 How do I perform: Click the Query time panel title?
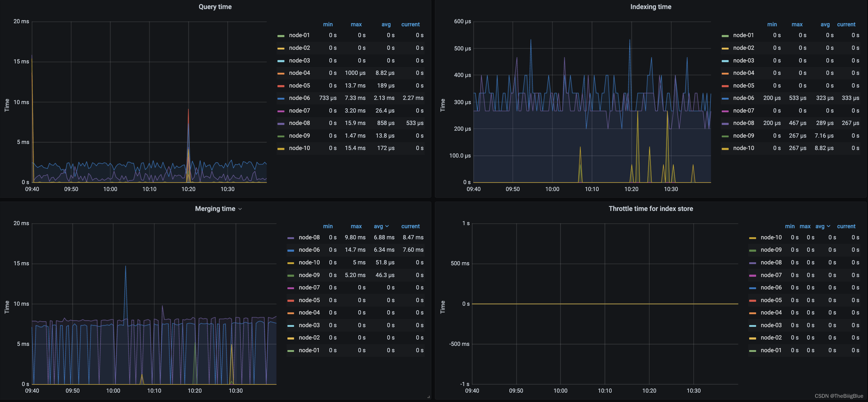pos(215,7)
